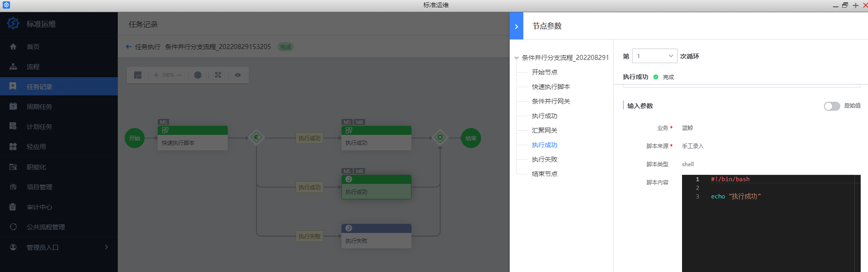Select 汇聚网关 in the node tree

point(545,130)
